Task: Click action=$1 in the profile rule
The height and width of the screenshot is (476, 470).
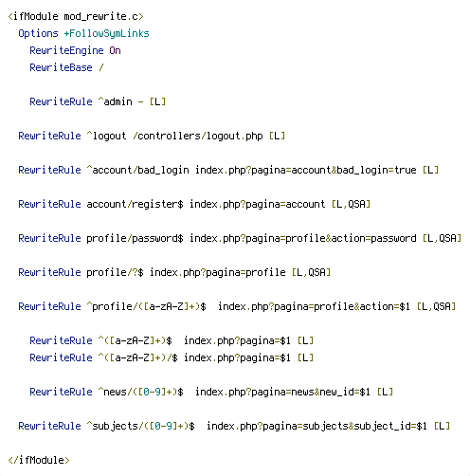Action: [385, 306]
